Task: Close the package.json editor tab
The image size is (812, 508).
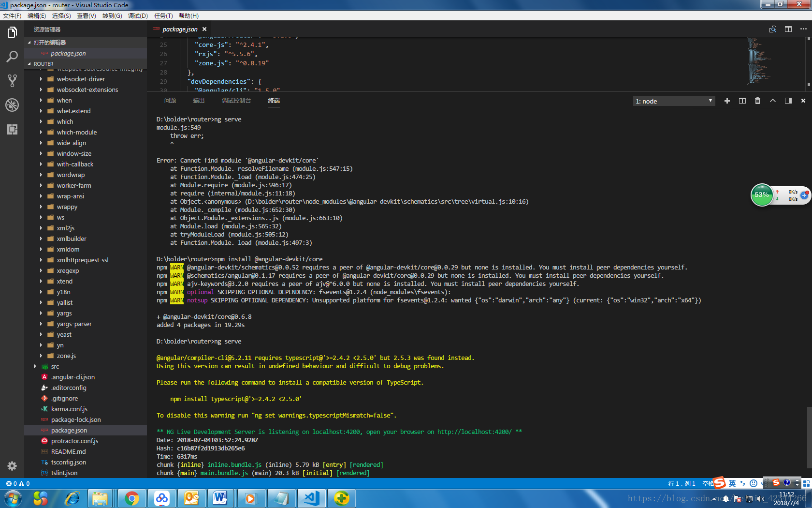Action: [204, 30]
